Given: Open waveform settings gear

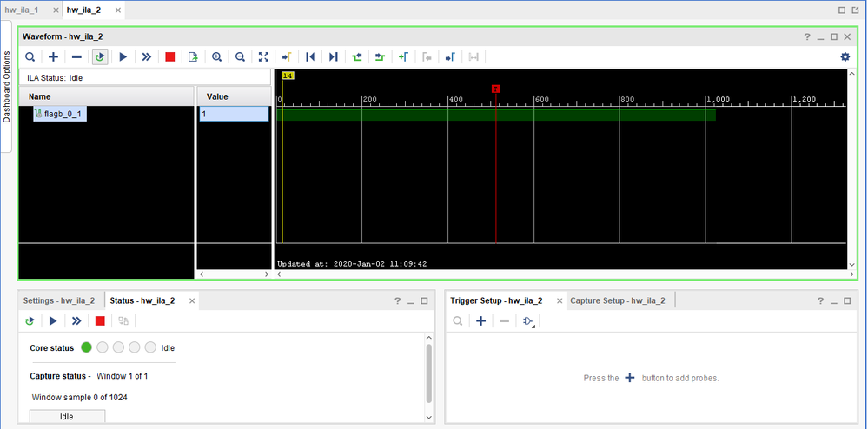Looking at the screenshot, I should pos(845,56).
